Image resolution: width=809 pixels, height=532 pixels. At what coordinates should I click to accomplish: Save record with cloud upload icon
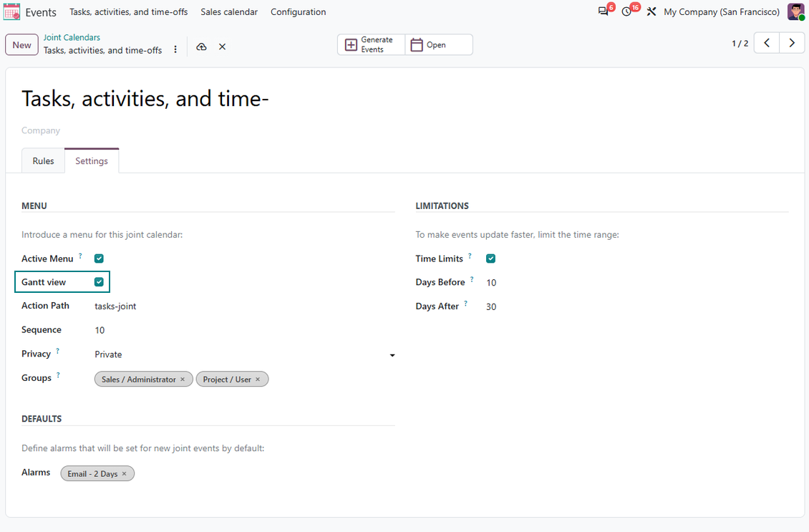pyautogui.click(x=202, y=47)
